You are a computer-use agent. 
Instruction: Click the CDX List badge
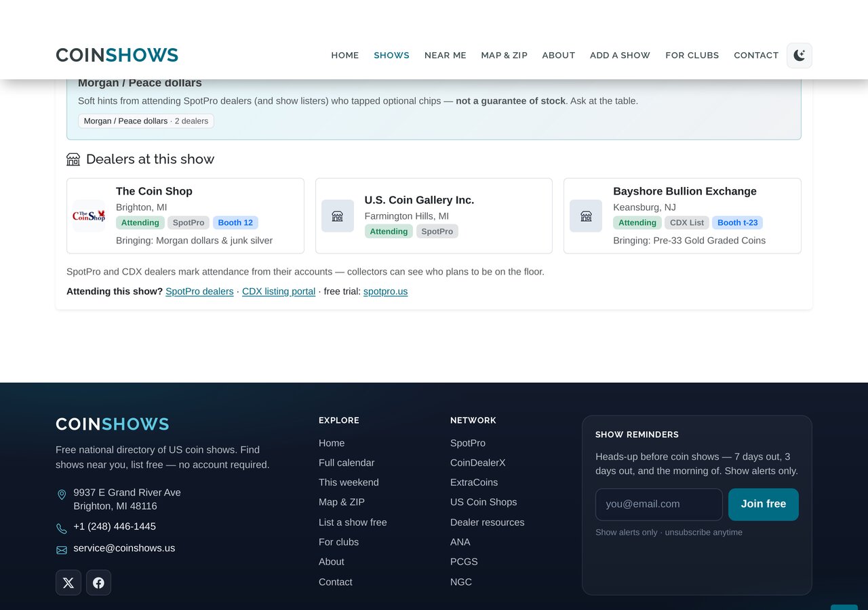[x=687, y=222]
